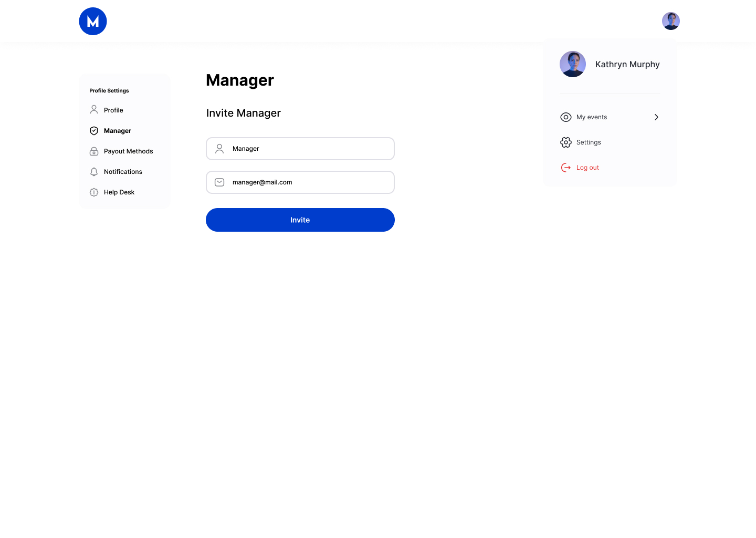Click the Profile person icon in sidebar
The width and height of the screenshot is (756, 538).
(94, 110)
